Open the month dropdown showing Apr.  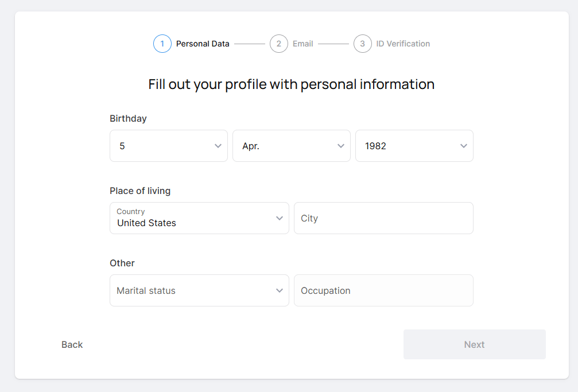[x=291, y=146]
